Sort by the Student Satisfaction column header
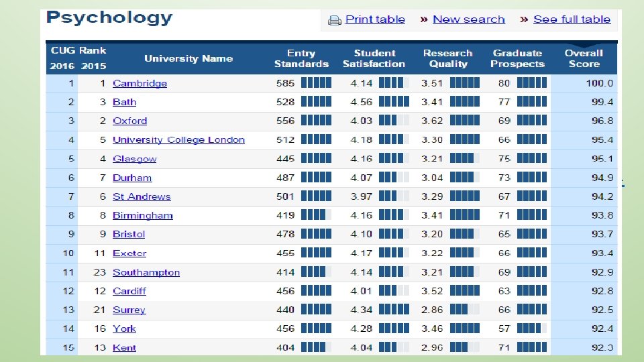This screenshot has height=362, width=644. coord(374,58)
